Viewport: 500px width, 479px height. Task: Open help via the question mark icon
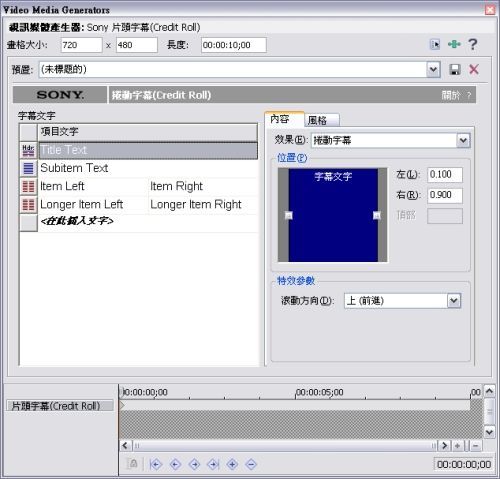[x=473, y=44]
